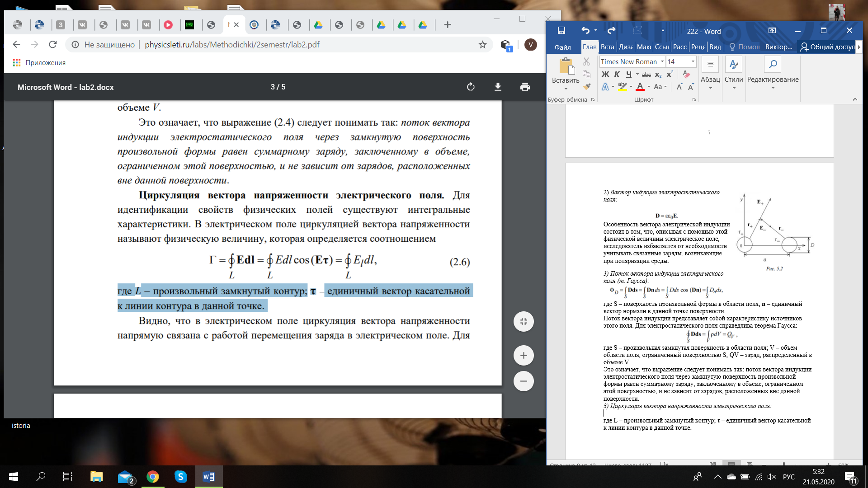This screenshot has height=488, width=868.
Task: Toggle bold formatting (Ж)
Action: [605, 74]
